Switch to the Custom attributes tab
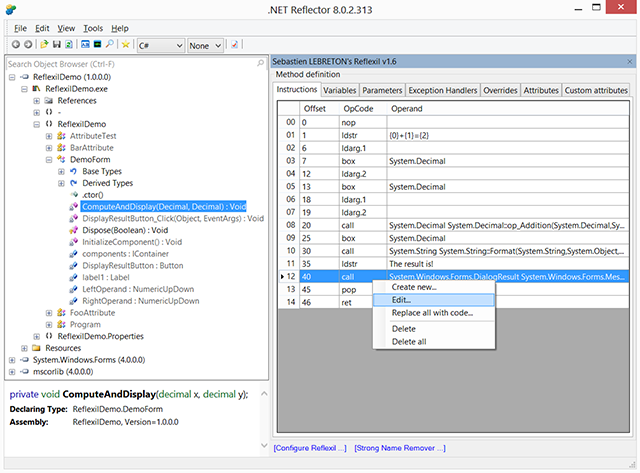This screenshot has height=473, width=640. coord(596,90)
